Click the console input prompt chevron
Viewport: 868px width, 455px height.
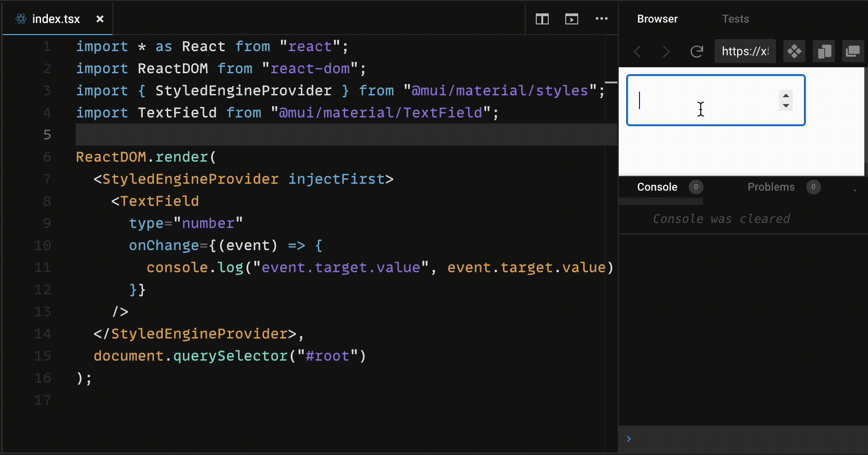[629, 439]
